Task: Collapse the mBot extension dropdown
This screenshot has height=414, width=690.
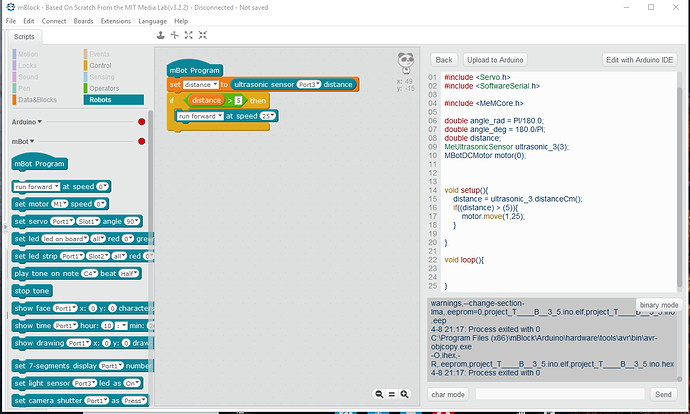Action: [x=23, y=141]
